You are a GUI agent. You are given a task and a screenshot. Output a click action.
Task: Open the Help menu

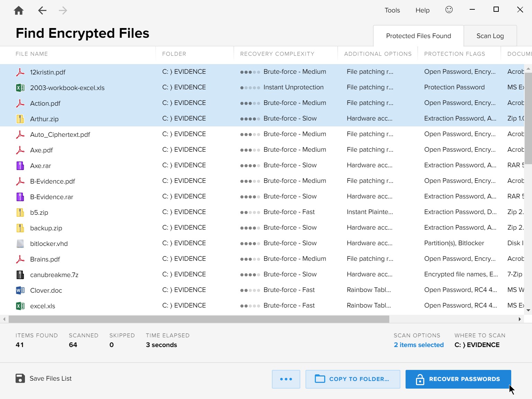tap(422, 10)
